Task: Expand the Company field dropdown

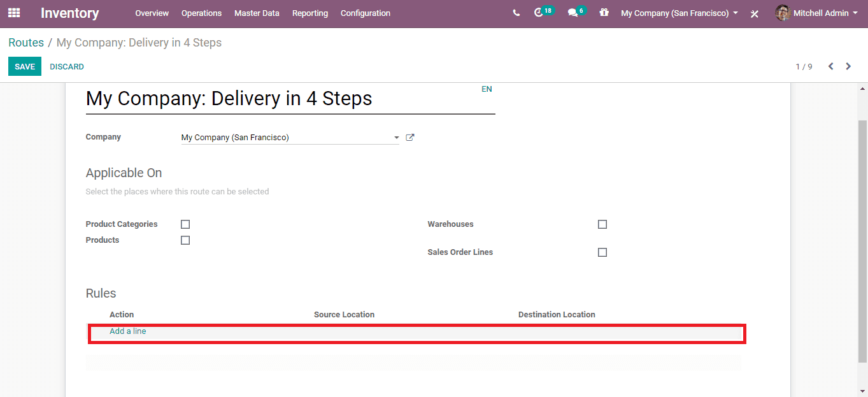Action: pos(396,138)
